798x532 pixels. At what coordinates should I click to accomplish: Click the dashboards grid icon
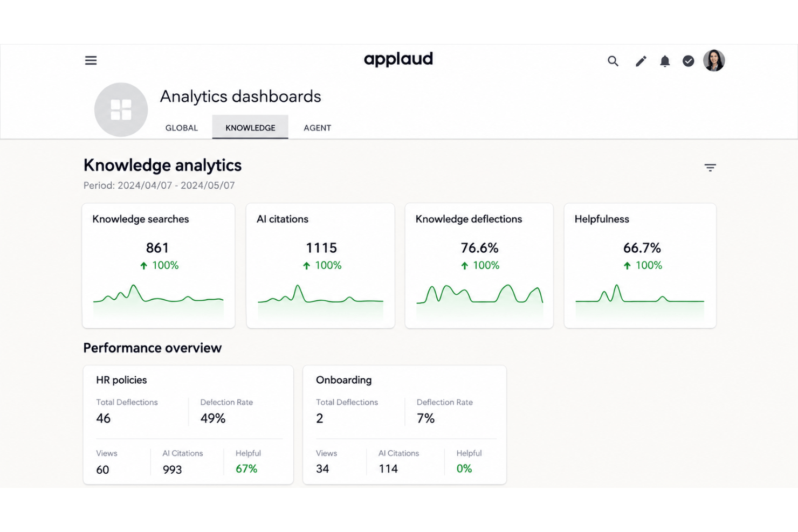point(121,109)
